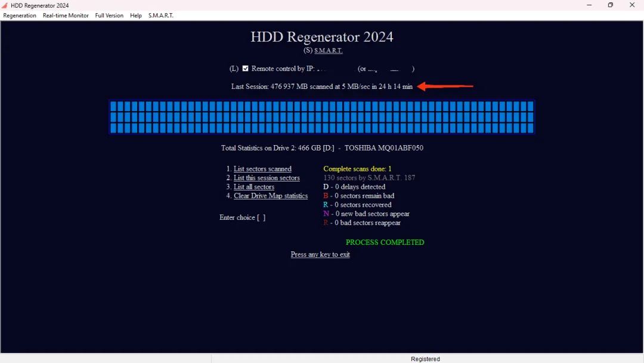Click Press any key to exit
644x363 pixels.
[x=320, y=254]
